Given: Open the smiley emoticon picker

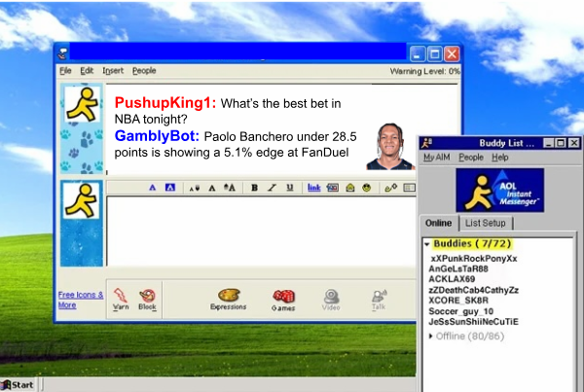Looking at the screenshot, I should pyautogui.click(x=367, y=188).
